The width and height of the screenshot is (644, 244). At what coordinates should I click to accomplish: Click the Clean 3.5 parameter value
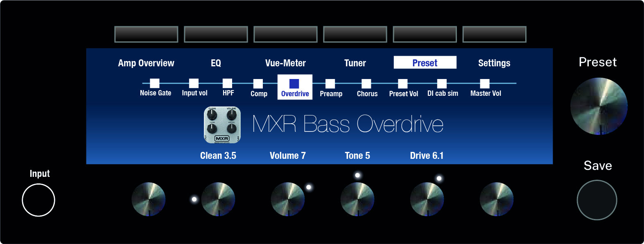[x=218, y=156]
